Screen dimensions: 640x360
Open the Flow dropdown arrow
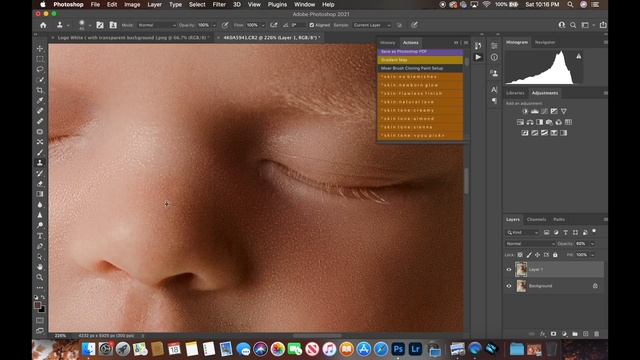pyautogui.click(x=263, y=25)
